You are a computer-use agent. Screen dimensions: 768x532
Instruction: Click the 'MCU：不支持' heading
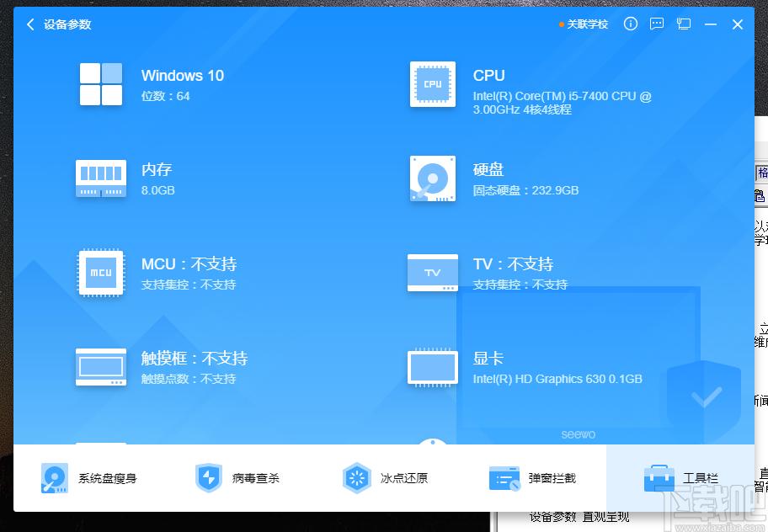pos(189,264)
